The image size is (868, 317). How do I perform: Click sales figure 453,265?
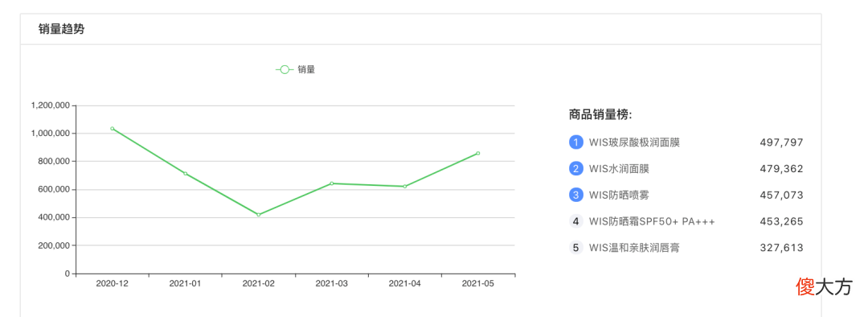[781, 222]
